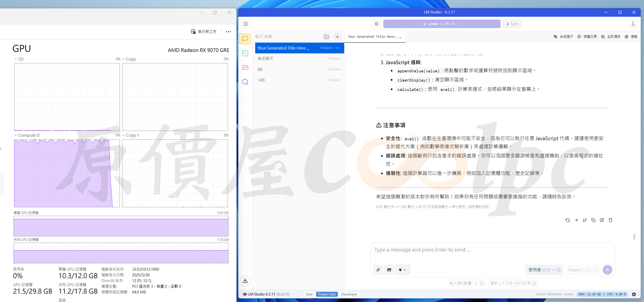Viewport: 644px width, 302px height.
Task: Open the My Models folder icon
Action: (x=245, y=67)
